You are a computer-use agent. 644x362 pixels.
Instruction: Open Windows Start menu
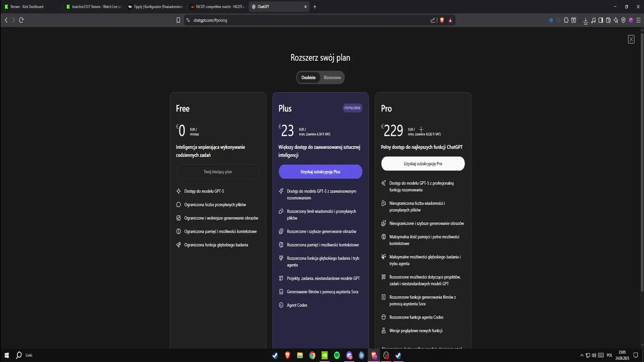6,355
